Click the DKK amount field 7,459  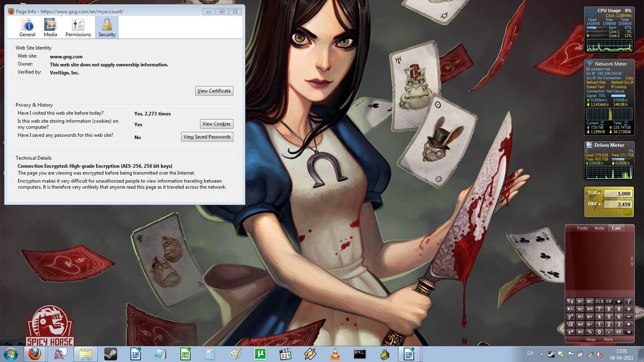pyautogui.click(x=618, y=204)
